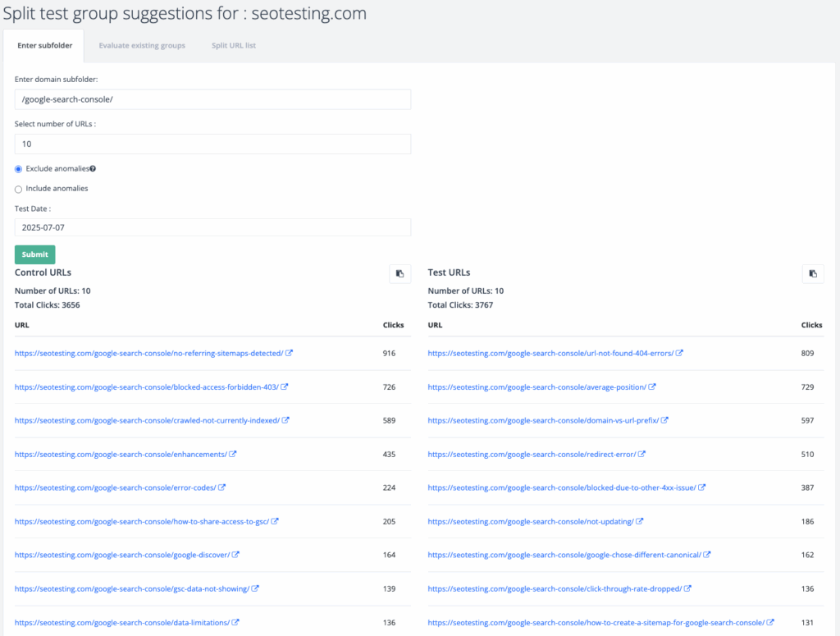
Task: Open external link icon for no-referring-sitemaps-detected
Action: [x=289, y=353]
